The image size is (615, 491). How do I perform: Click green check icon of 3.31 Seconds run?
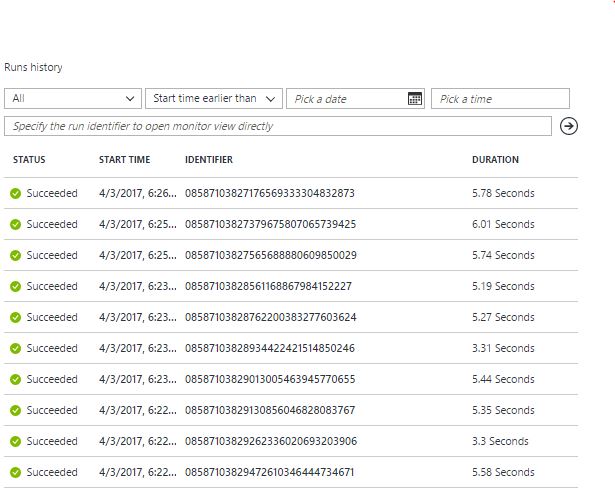click(x=15, y=348)
